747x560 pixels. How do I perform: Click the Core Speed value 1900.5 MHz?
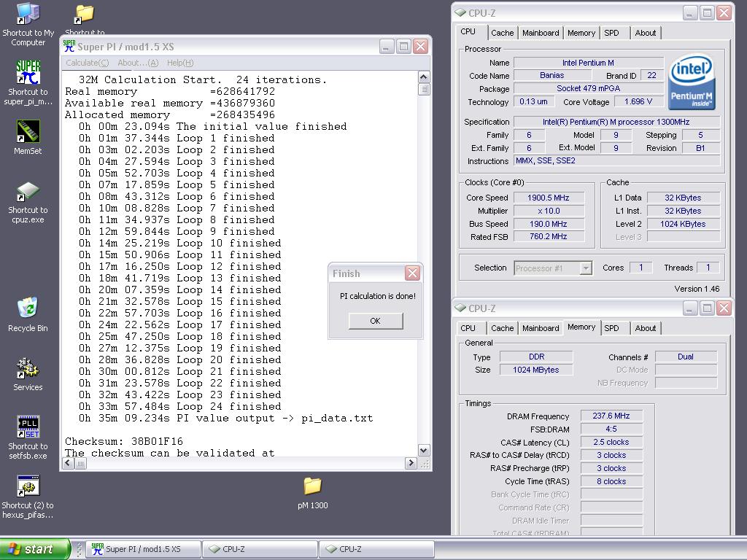click(549, 198)
